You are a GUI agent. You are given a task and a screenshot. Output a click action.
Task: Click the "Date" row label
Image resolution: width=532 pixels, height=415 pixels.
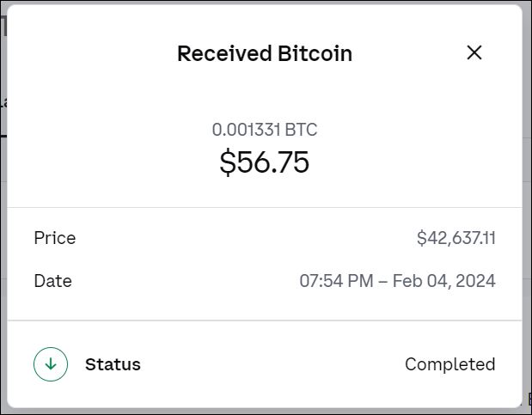click(x=53, y=281)
